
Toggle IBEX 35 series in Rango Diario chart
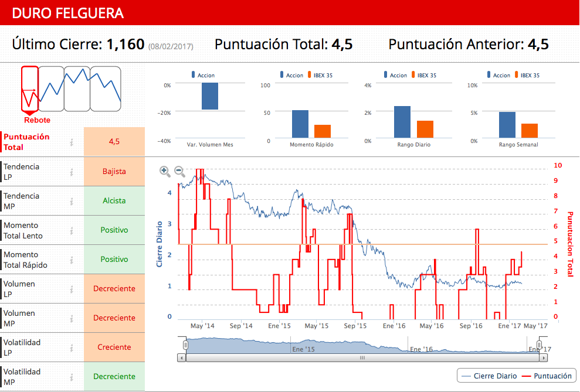pos(424,75)
